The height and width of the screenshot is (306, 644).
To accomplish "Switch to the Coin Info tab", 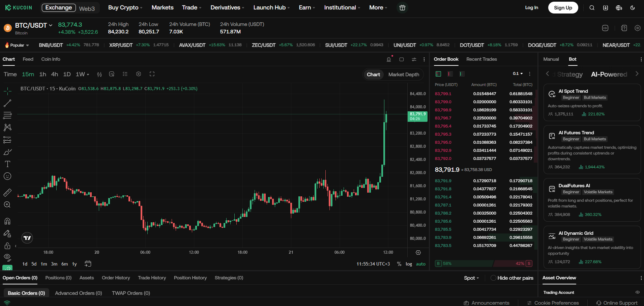I will click(51, 59).
